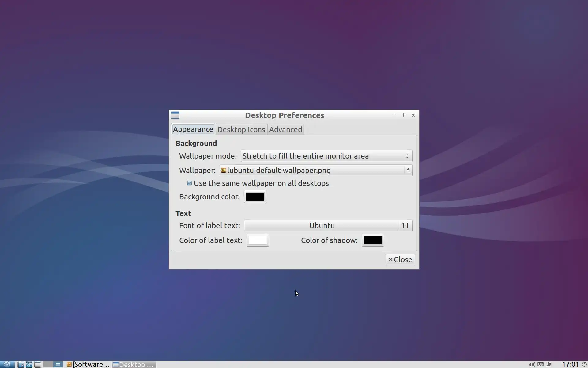Launch the file manager from panel
The height and width of the screenshot is (368, 588).
21,364
